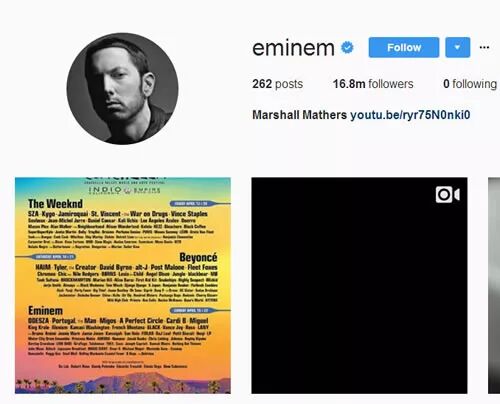The image size is (500, 404).
Task: Click the INDIO logo on poster
Action: [105, 190]
